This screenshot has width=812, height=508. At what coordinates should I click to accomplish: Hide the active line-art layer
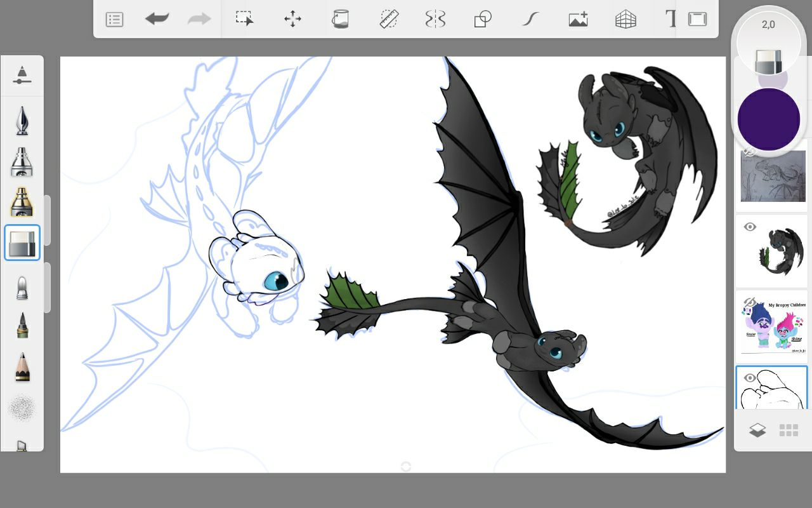[x=750, y=378]
